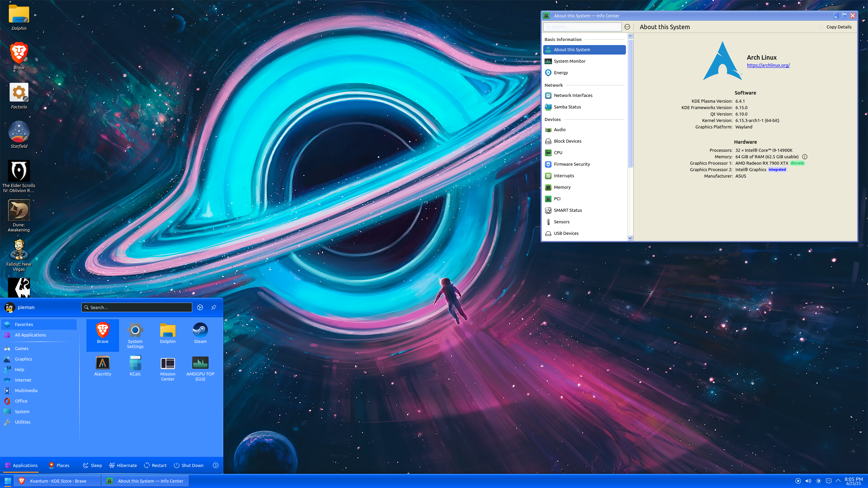This screenshot has width=868, height=488.
Task: Click the Restart button
Action: 155,465
